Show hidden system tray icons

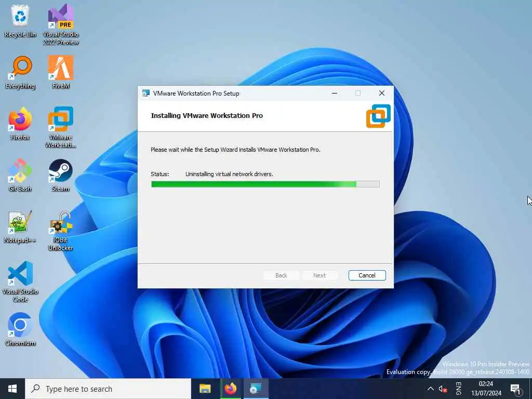tap(430, 389)
